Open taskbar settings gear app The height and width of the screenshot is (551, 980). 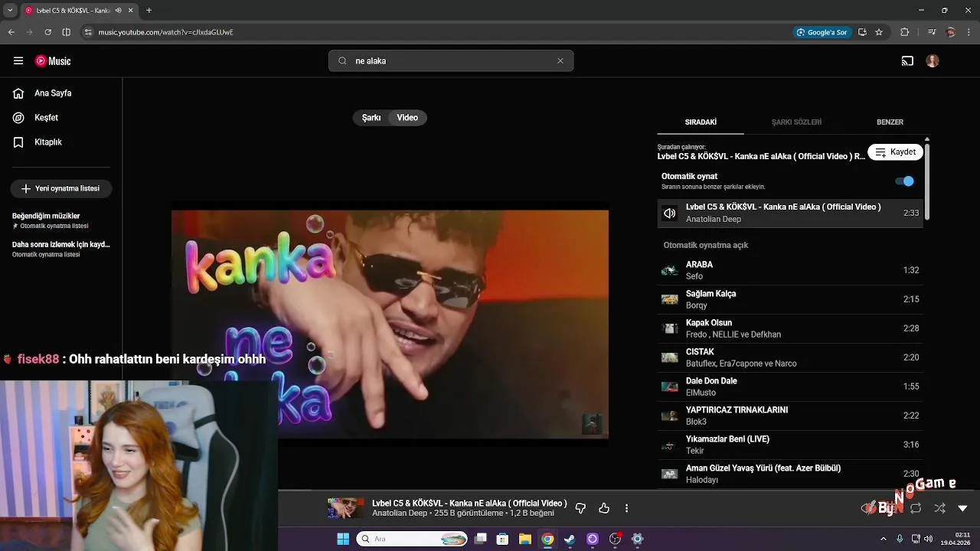[x=637, y=539]
